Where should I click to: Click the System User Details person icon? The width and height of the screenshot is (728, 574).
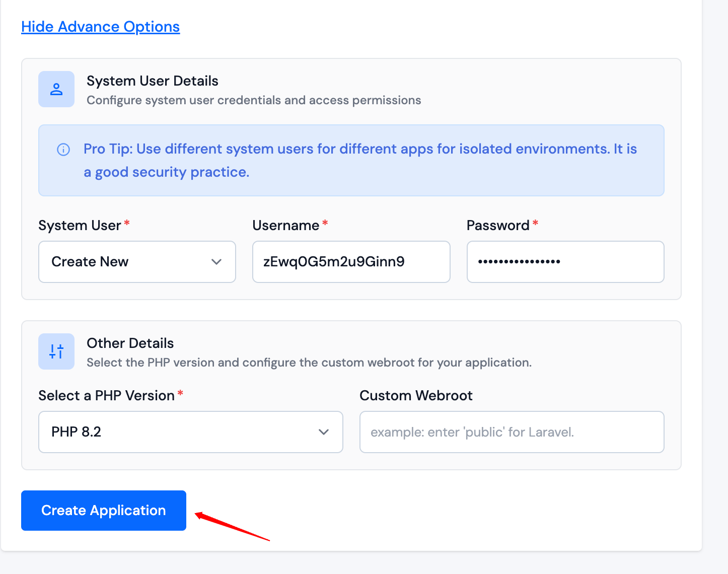tap(56, 89)
